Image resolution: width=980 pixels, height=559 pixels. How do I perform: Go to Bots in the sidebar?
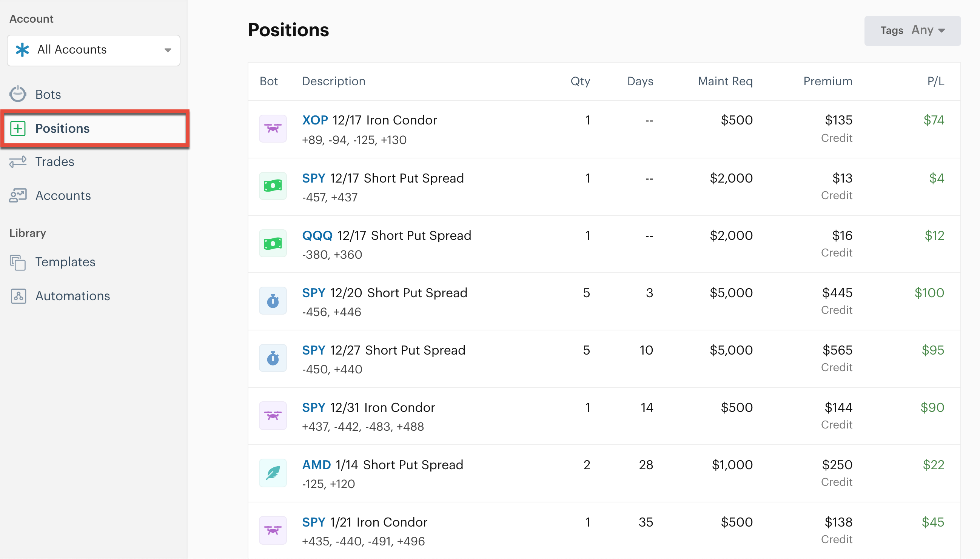coord(48,94)
